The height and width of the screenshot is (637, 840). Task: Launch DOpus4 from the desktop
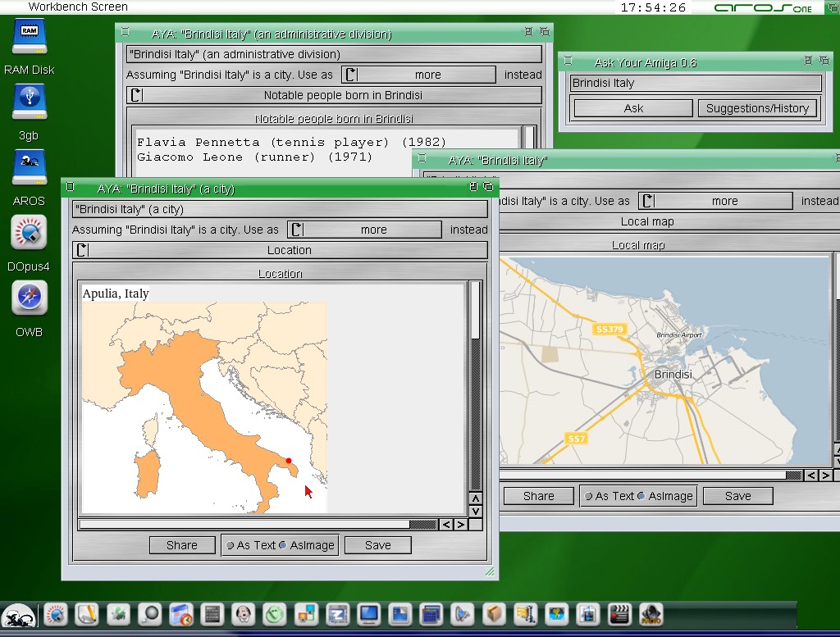pyautogui.click(x=29, y=233)
